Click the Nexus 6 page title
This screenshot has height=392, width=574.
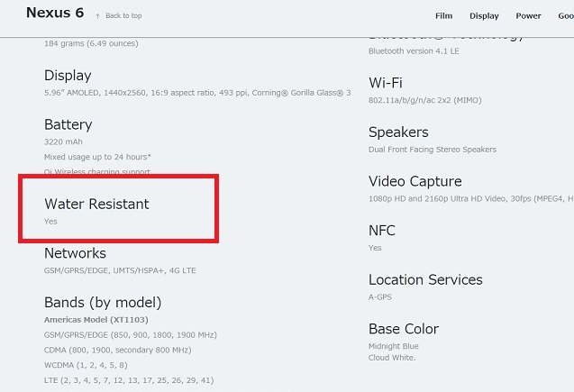[x=53, y=14]
